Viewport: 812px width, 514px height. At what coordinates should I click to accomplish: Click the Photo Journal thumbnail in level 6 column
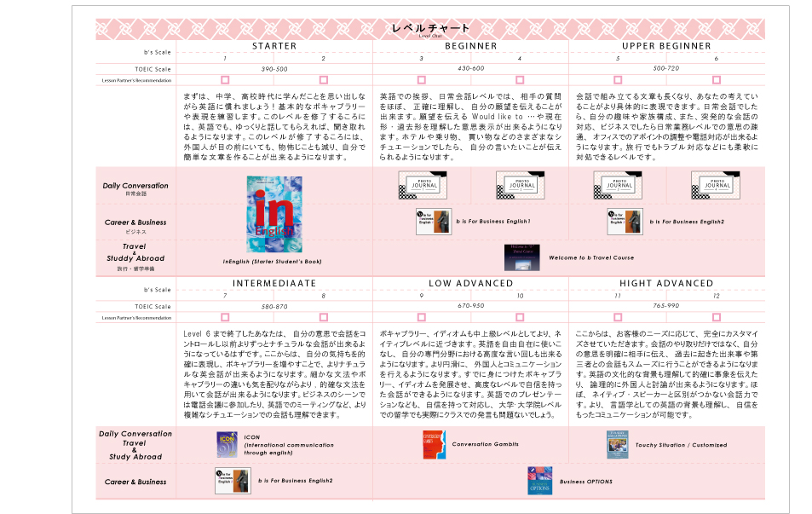tap(716, 185)
